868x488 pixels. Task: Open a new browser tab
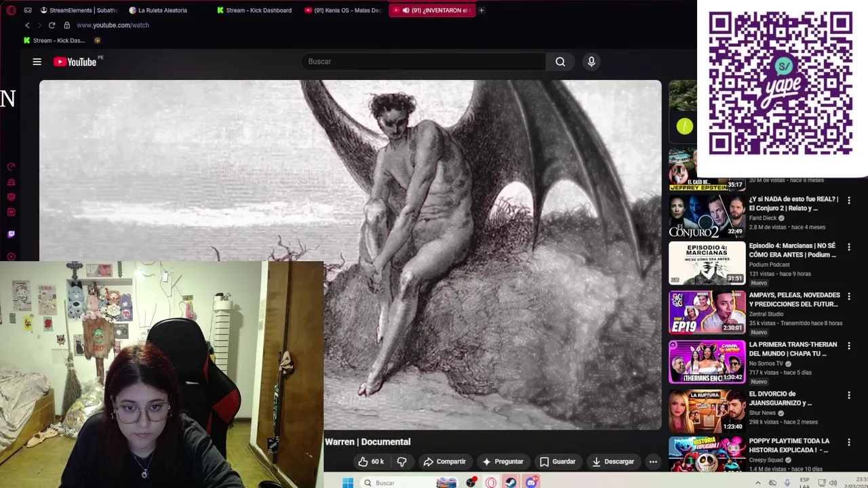point(481,10)
